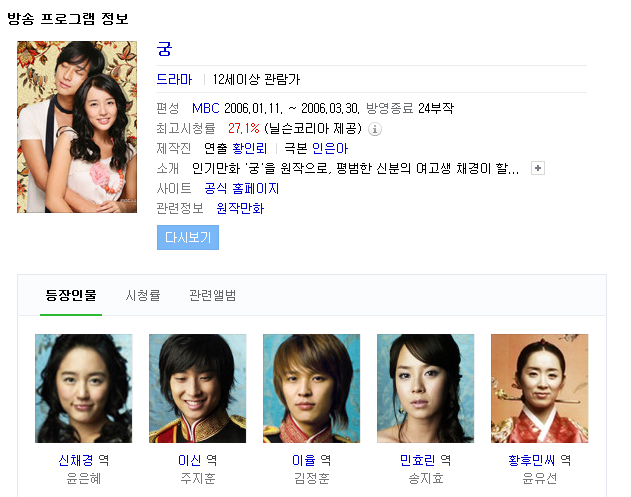This screenshot has width=631, height=497.
Task: Click the 신채경 character photo
Action: click(x=83, y=388)
